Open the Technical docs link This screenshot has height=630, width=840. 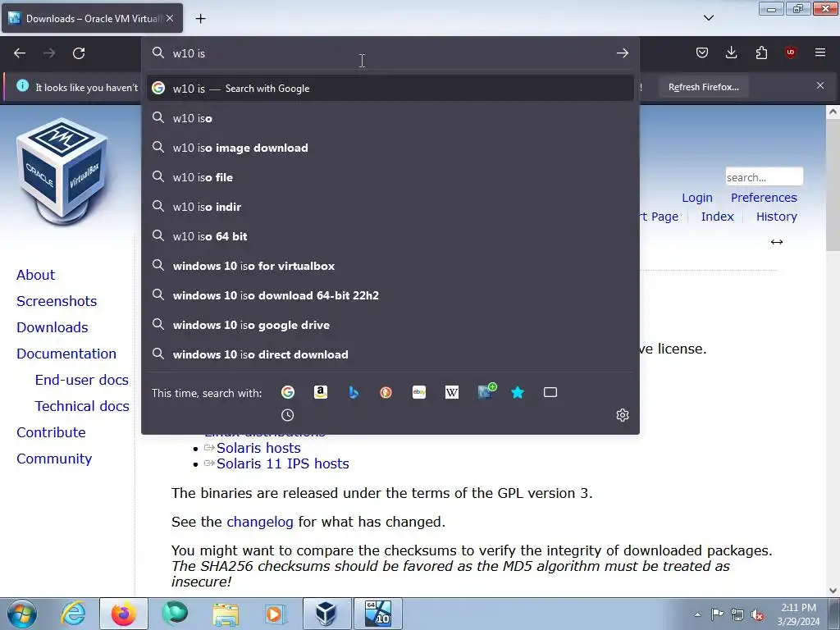click(82, 406)
